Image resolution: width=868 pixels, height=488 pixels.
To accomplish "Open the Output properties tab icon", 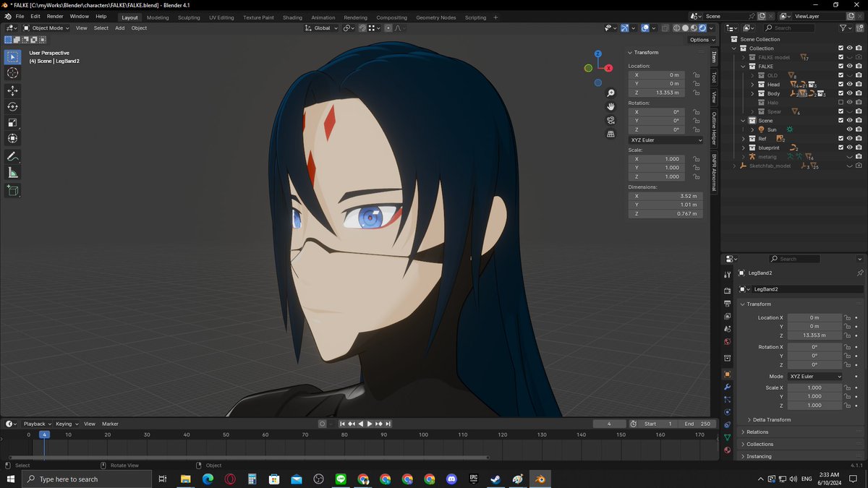I will pos(727,303).
